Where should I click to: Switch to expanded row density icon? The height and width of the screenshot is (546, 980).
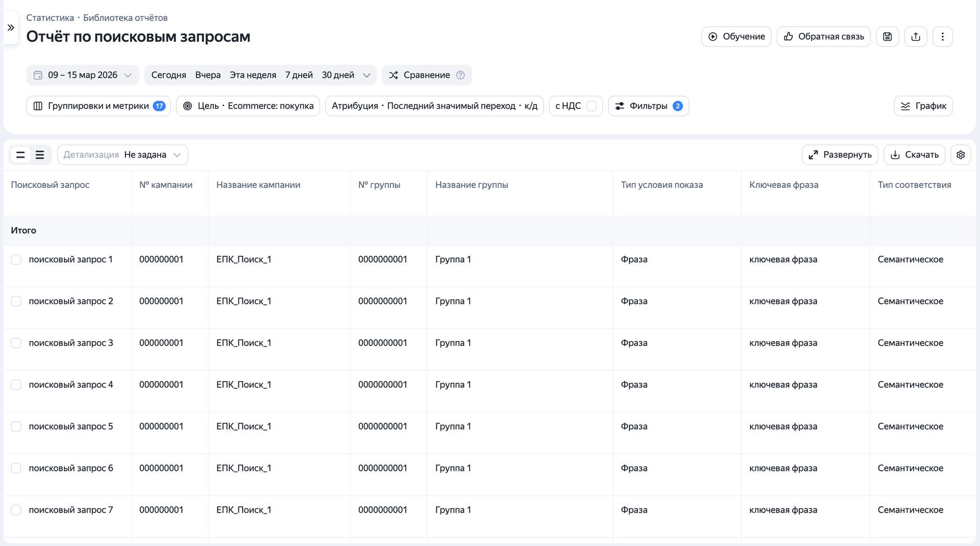coord(40,155)
